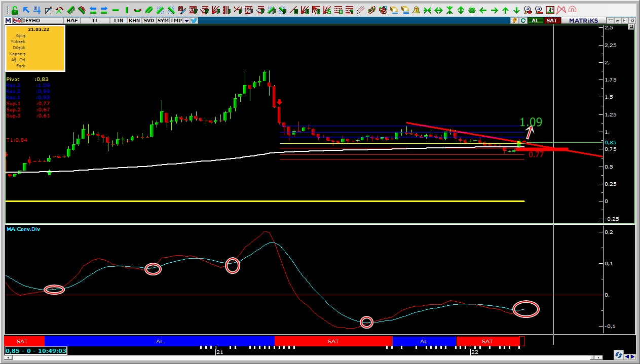Click the horizontal scrollbar right arrow
This screenshot has width=640, height=364.
pyautogui.click(x=598, y=357)
